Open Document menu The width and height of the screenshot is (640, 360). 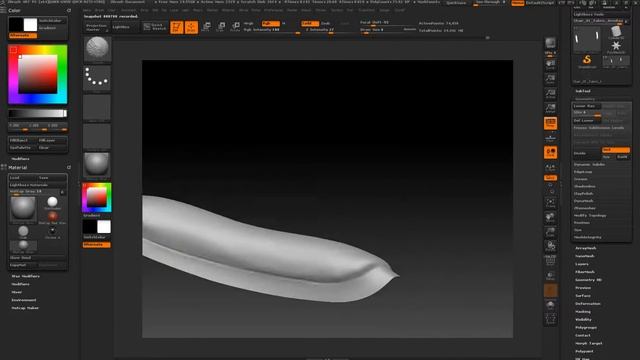[x=128, y=10]
